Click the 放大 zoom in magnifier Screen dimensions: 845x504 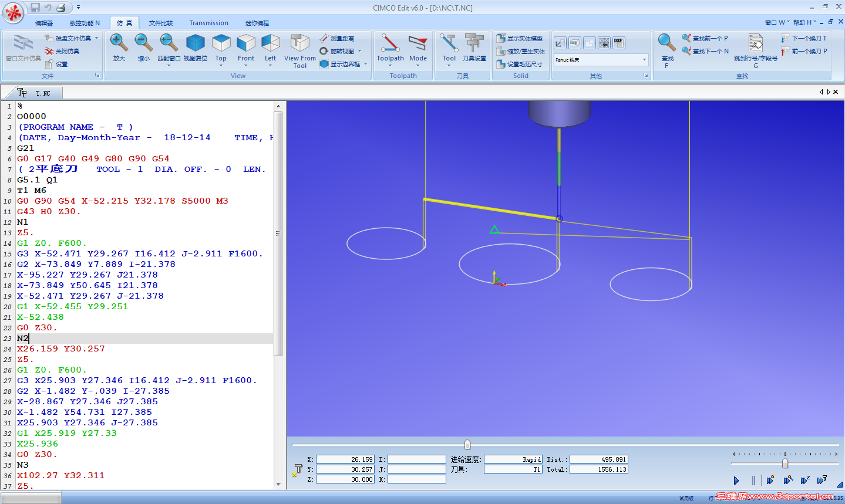pyautogui.click(x=119, y=47)
